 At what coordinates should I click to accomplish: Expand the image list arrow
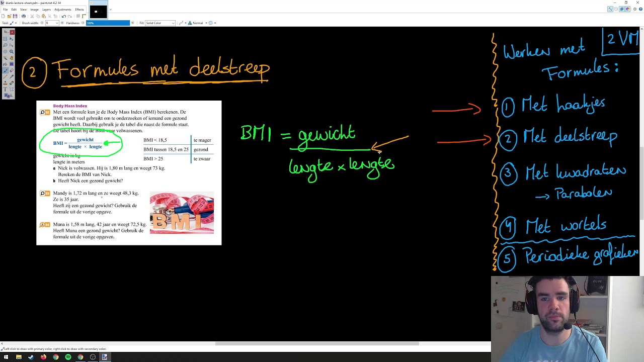click(110, 9)
